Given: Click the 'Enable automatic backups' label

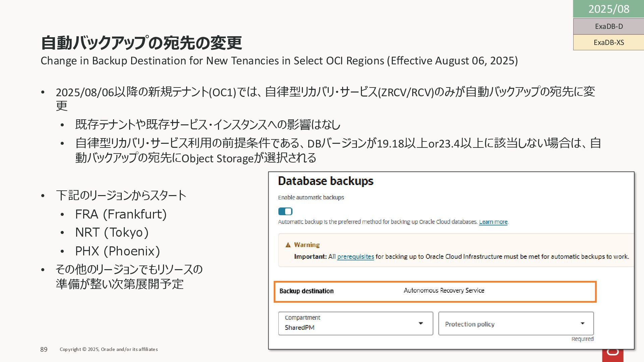Looking at the screenshot, I should pyautogui.click(x=311, y=197).
